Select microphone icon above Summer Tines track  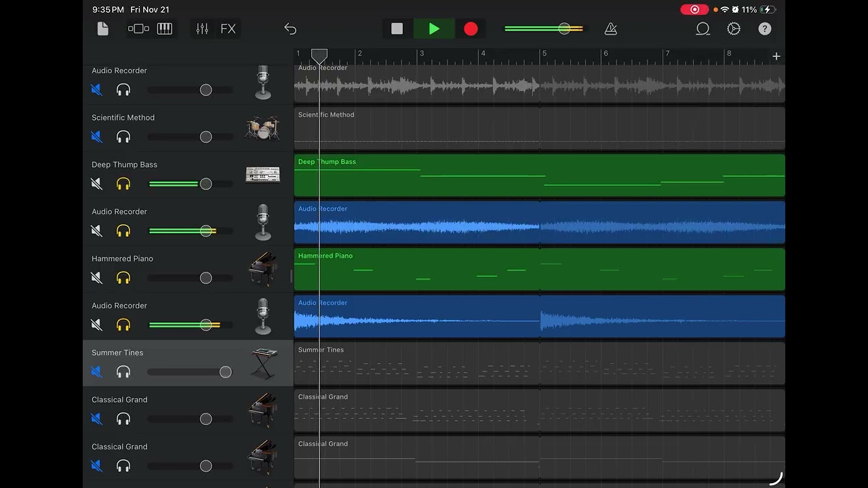(x=263, y=317)
